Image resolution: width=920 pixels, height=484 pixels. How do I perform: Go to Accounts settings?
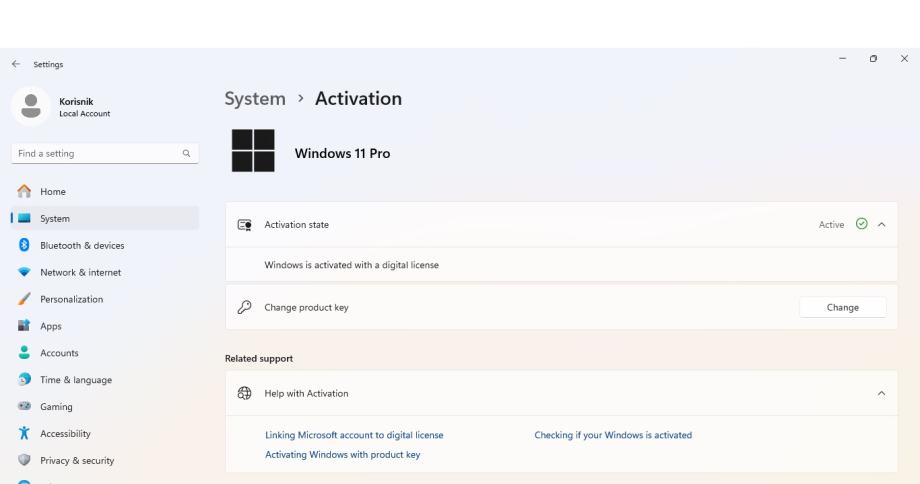[x=60, y=353]
